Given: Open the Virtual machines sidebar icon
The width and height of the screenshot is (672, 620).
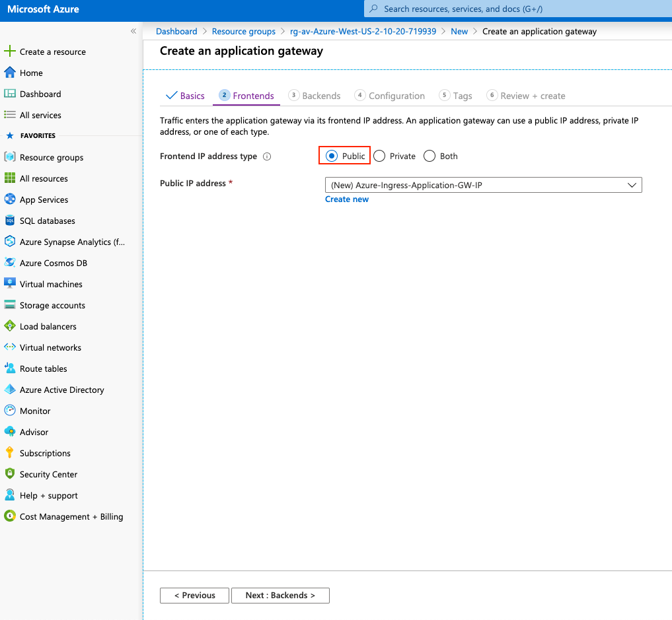Looking at the screenshot, I should click(x=11, y=284).
